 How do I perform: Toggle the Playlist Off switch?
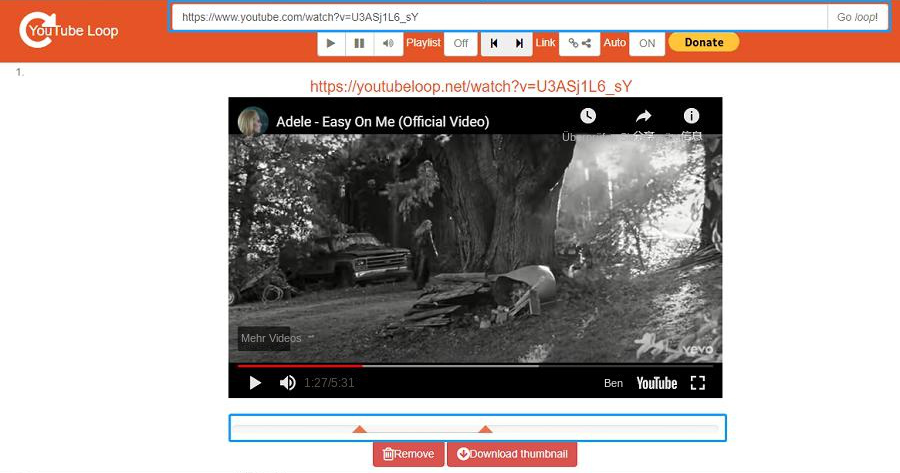tap(460, 43)
